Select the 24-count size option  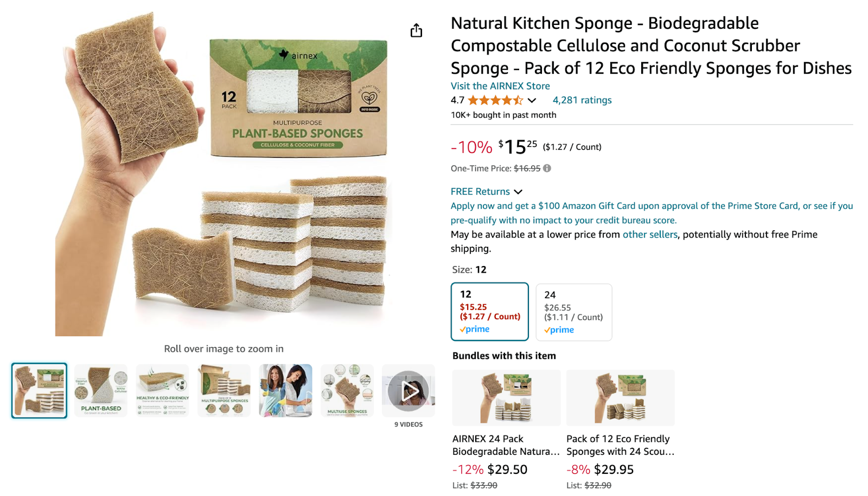(x=573, y=312)
